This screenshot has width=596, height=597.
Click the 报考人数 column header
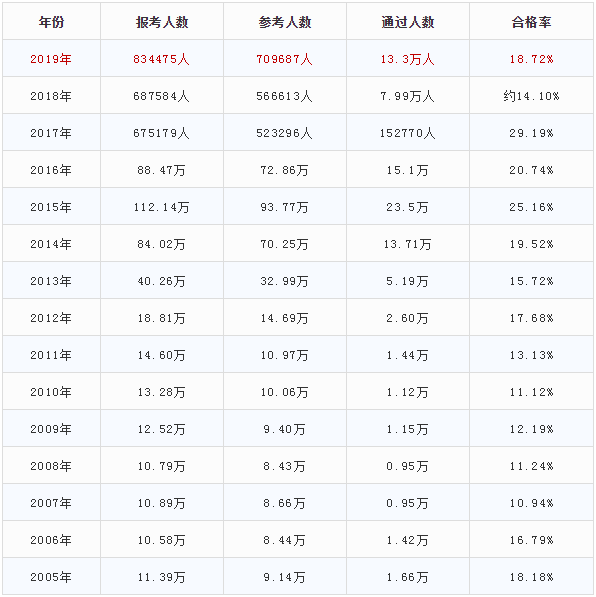pos(162,22)
